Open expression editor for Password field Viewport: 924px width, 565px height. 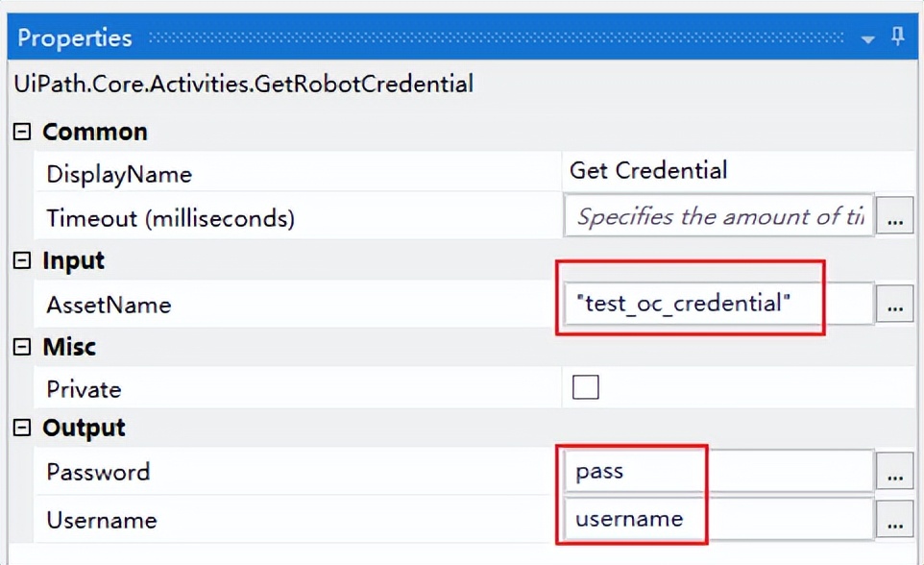894,472
